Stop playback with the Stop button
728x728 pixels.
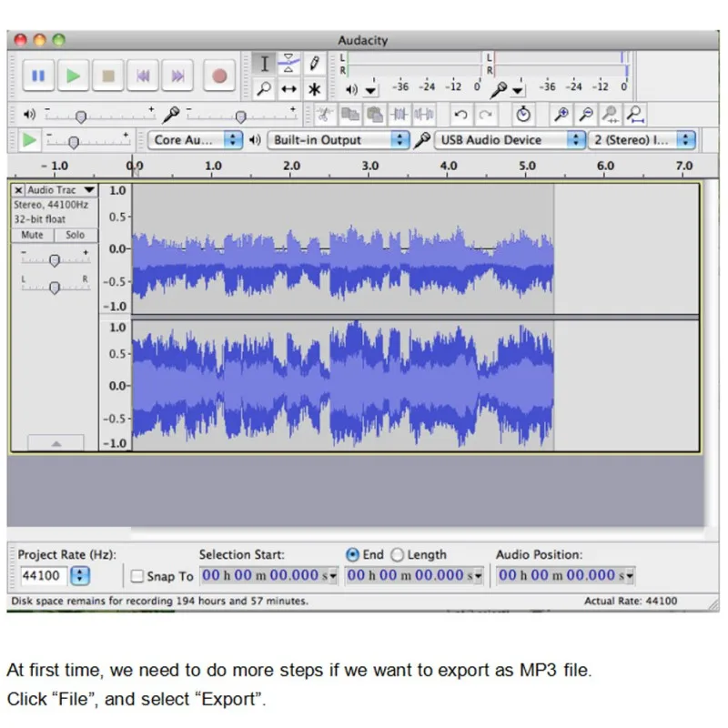(x=108, y=76)
